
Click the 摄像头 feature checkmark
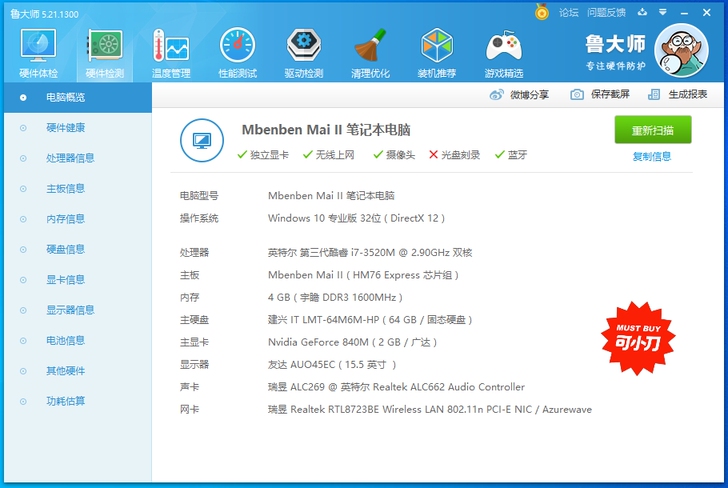(378, 155)
